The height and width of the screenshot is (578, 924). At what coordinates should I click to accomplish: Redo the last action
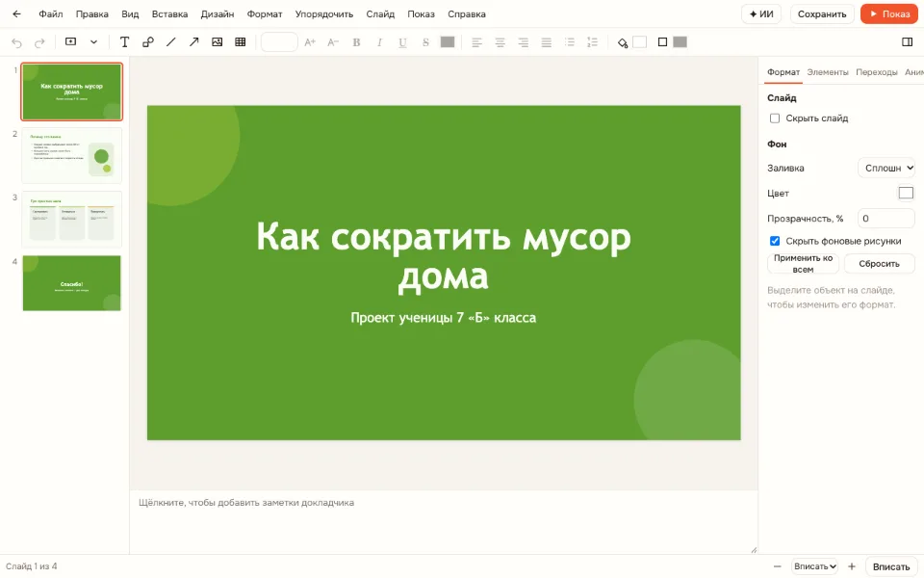(39, 42)
